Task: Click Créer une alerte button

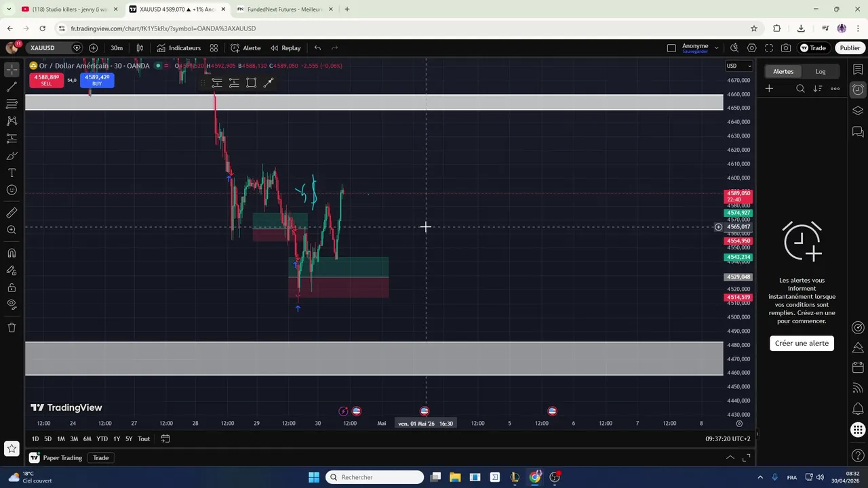Action: click(802, 343)
